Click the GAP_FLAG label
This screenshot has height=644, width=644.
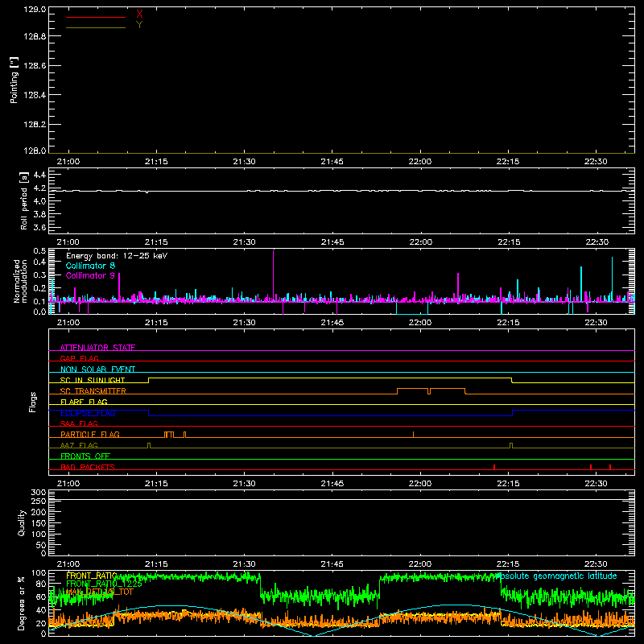79,358
